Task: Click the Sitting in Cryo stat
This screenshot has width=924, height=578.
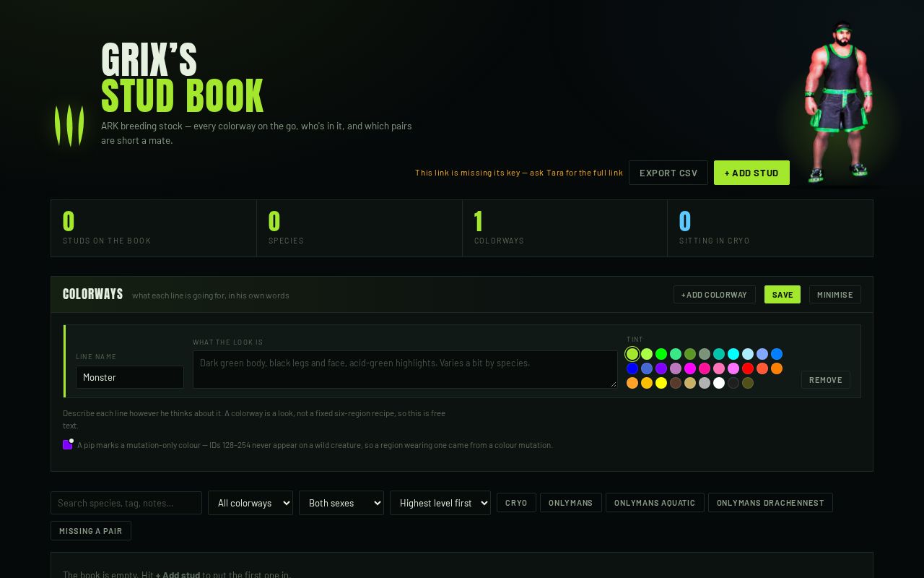Action: [770, 228]
